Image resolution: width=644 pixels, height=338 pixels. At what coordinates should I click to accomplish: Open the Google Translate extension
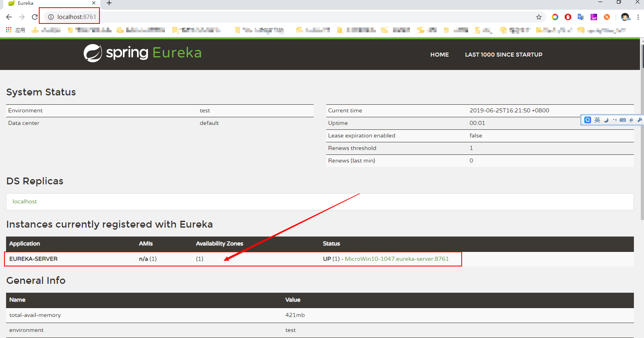coord(581,17)
